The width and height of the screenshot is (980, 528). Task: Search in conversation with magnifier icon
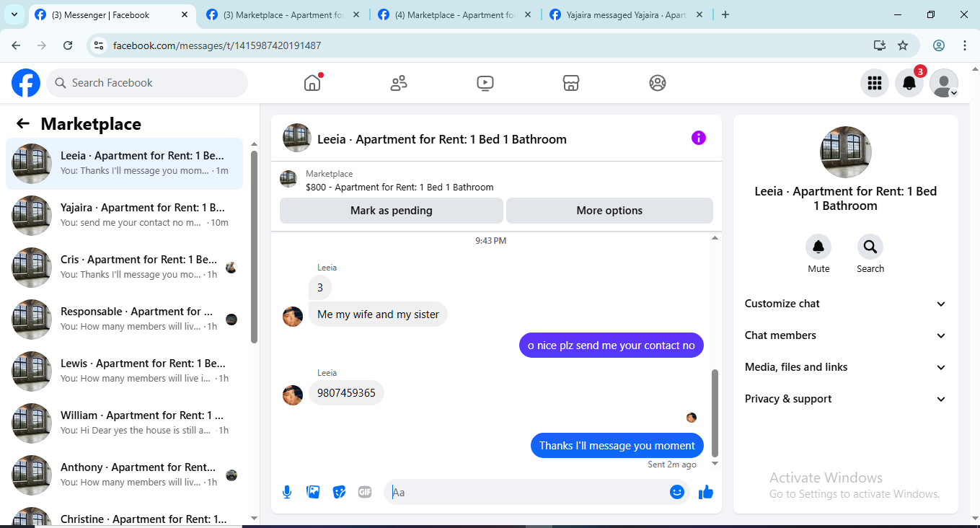[870, 247]
